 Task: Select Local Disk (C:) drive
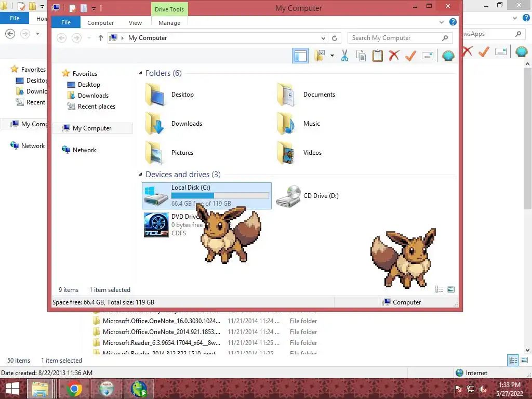coord(207,196)
